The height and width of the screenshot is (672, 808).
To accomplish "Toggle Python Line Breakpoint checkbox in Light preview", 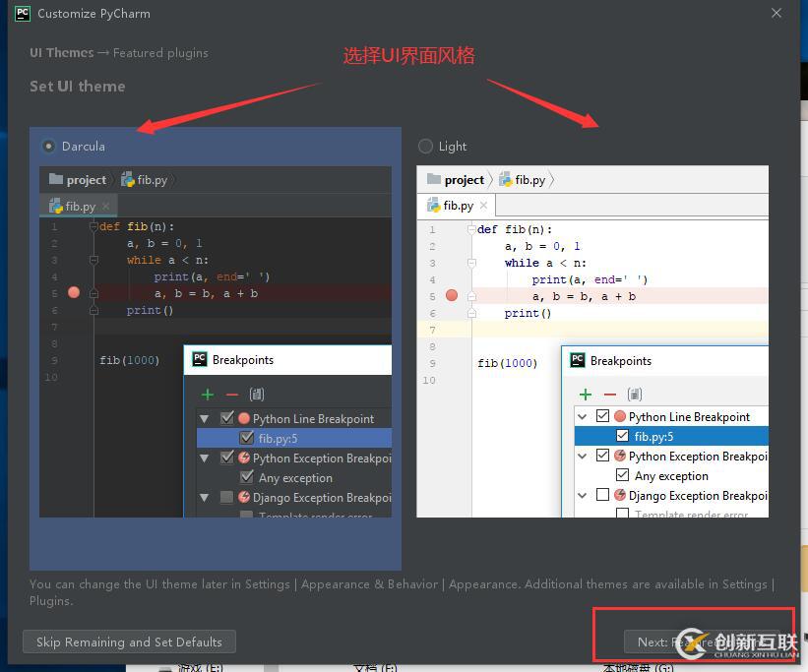I will pyautogui.click(x=602, y=415).
